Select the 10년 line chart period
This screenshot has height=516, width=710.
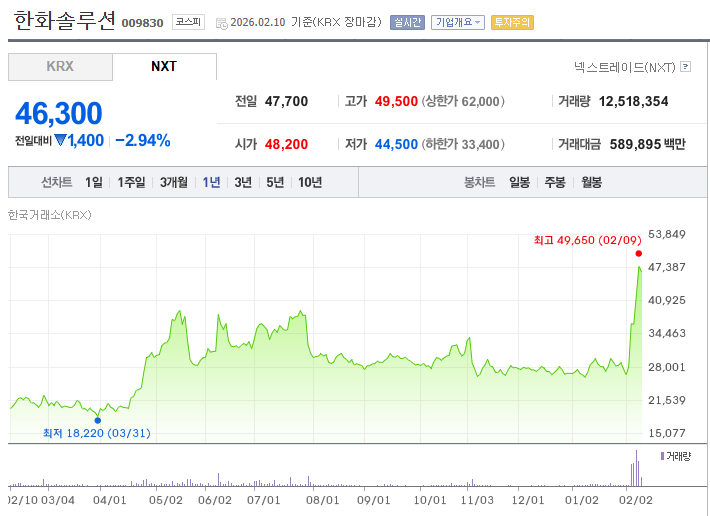(310, 182)
